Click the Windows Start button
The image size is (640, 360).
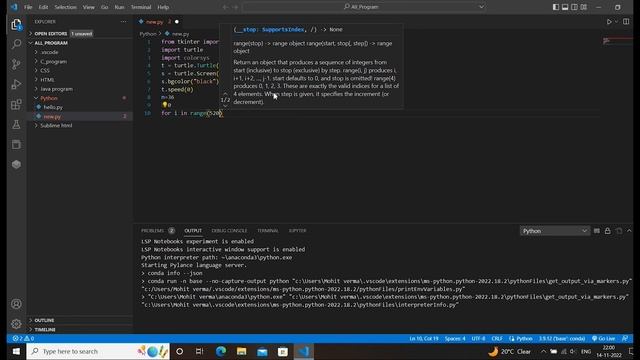(x=16, y=351)
